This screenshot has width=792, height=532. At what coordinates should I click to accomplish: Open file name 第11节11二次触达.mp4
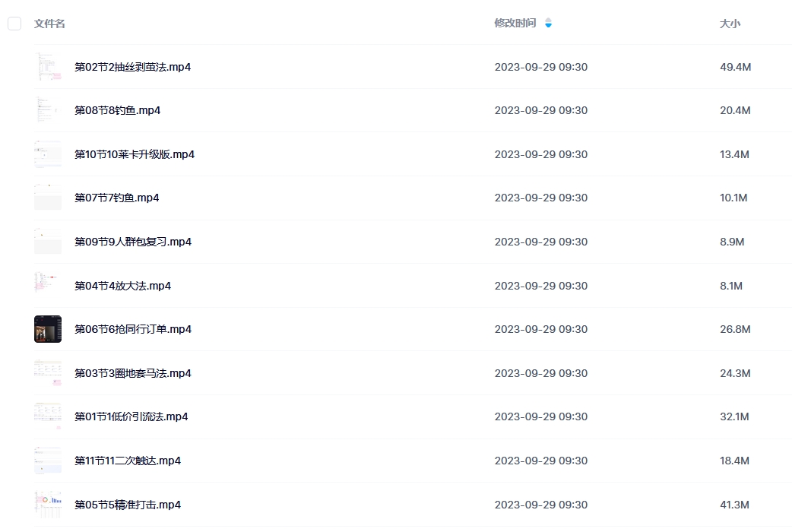point(128,461)
